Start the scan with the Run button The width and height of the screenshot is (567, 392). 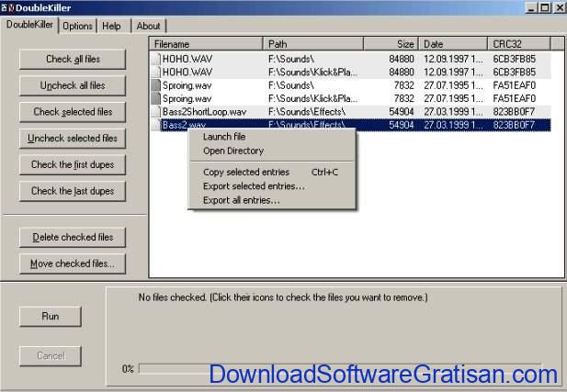click(x=51, y=317)
